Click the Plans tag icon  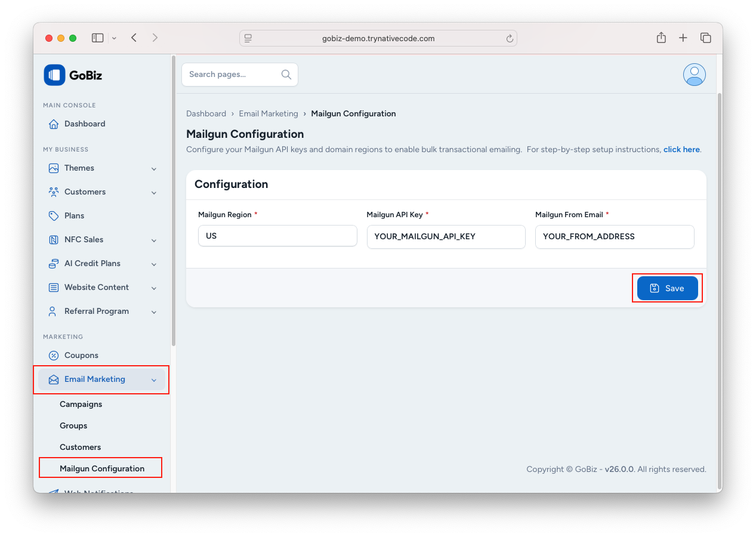54,216
